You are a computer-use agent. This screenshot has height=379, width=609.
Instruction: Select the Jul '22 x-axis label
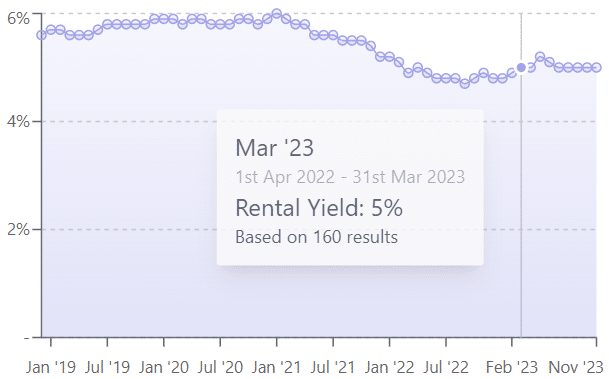(x=446, y=367)
